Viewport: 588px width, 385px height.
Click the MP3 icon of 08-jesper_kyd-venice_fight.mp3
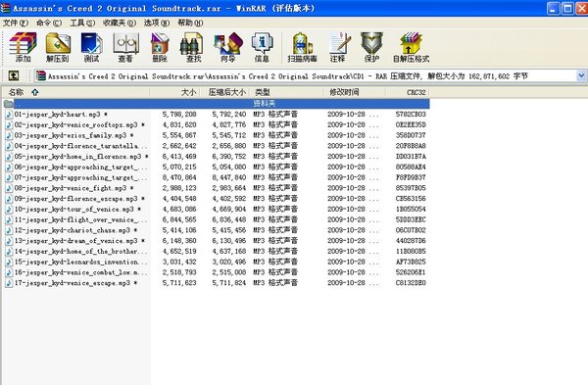pos(9,188)
